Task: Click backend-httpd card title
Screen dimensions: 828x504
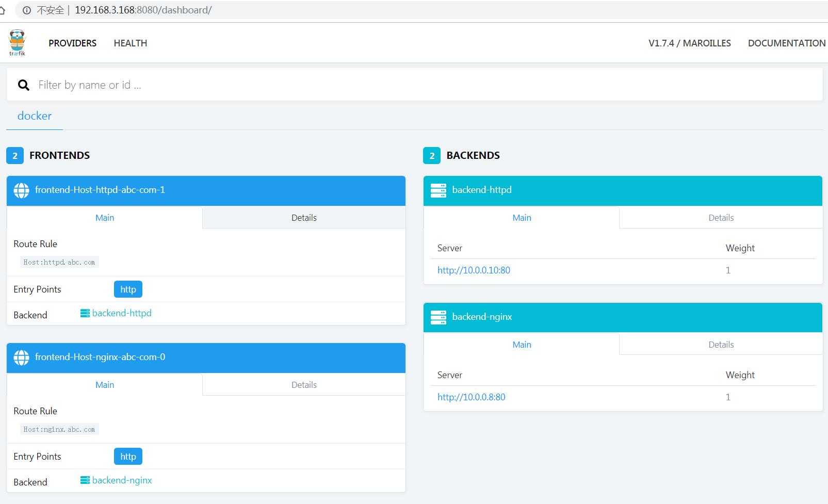Action: tap(482, 190)
